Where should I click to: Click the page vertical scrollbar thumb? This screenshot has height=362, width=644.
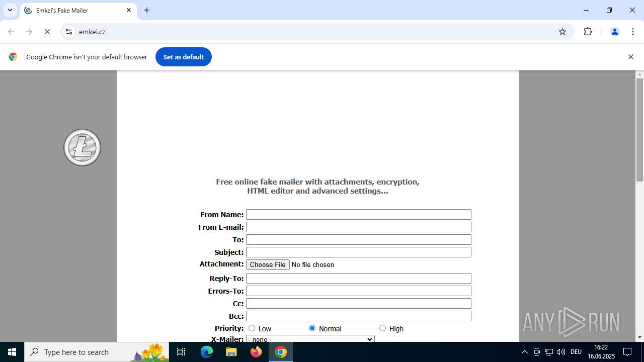pyautogui.click(x=639, y=130)
